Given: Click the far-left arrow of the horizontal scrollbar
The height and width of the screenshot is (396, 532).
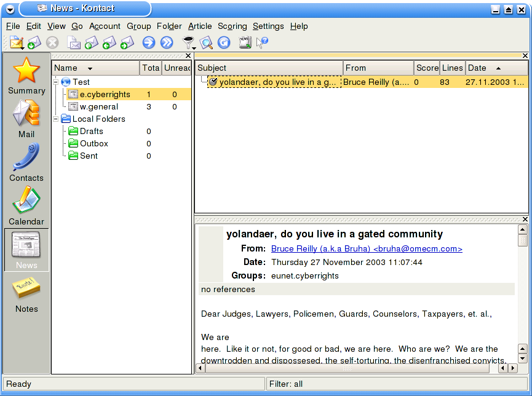Looking at the screenshot, I should (200, 368).
